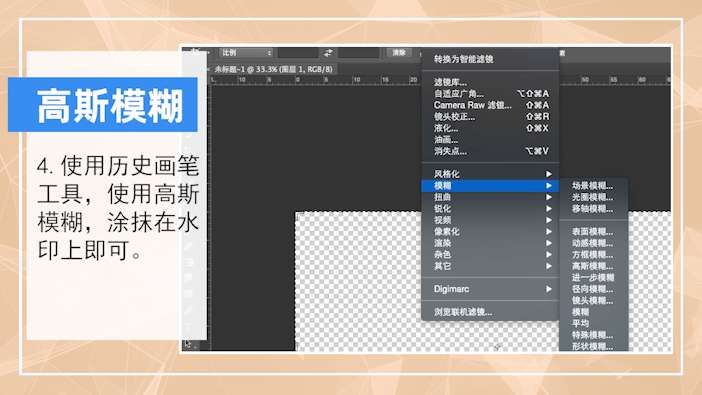Expand the Digimarc submenu
Screen dimensions: 702x395
point(490,289)
